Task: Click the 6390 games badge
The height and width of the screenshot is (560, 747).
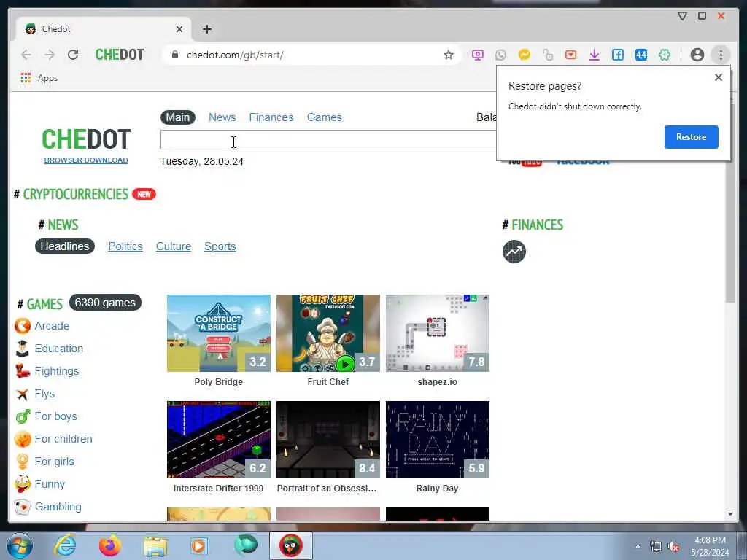Action: point(105,303)
